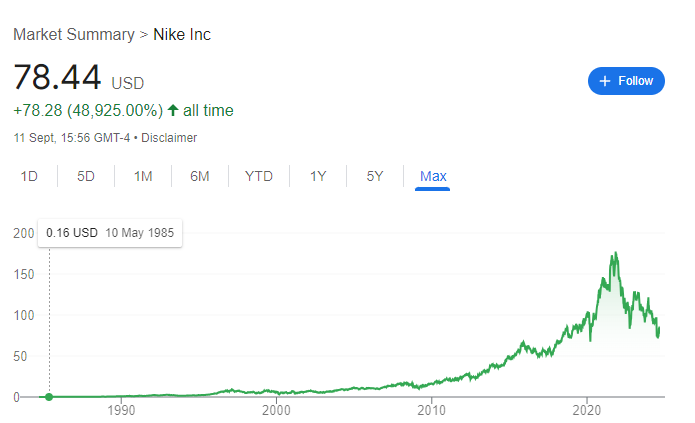This screenshot has height=423, width=695.
Task: Switch to the 6M range tab
Action: tap(200, 177)
